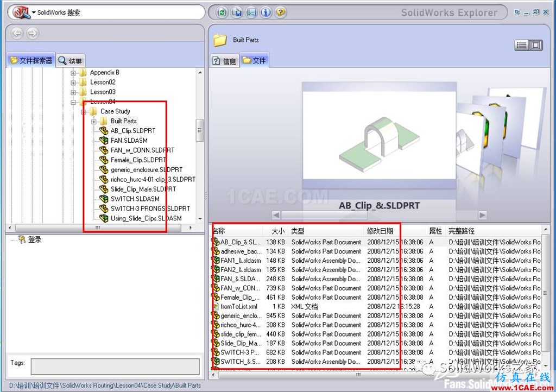Click the blue Info toolbar icon

pos(266,12)
